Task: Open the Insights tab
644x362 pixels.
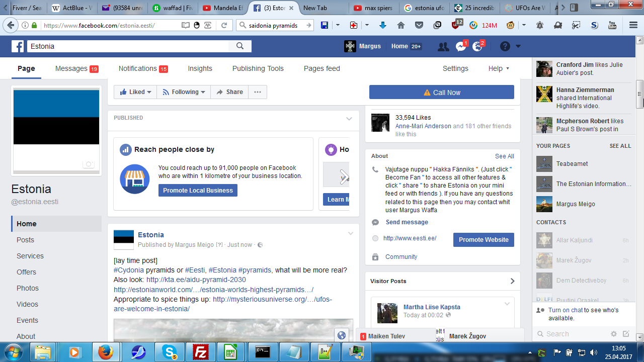Action: pyautogui.click(x=200, y=68)
